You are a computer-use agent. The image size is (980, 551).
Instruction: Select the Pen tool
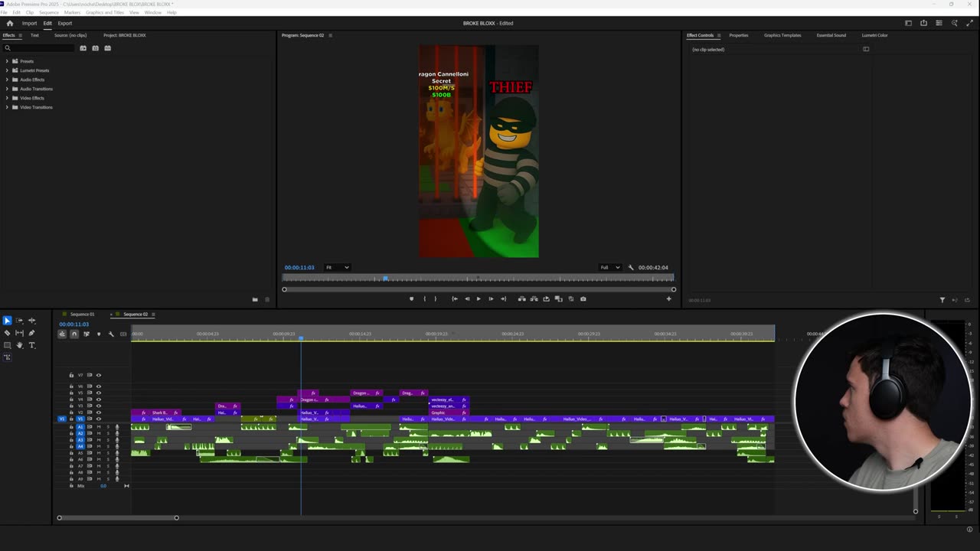[x=32, y=333]
